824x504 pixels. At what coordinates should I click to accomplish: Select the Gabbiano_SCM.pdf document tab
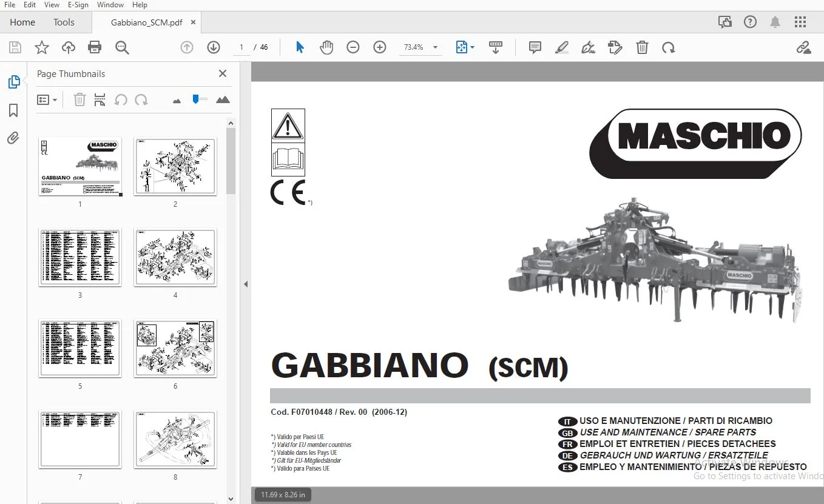146,22
